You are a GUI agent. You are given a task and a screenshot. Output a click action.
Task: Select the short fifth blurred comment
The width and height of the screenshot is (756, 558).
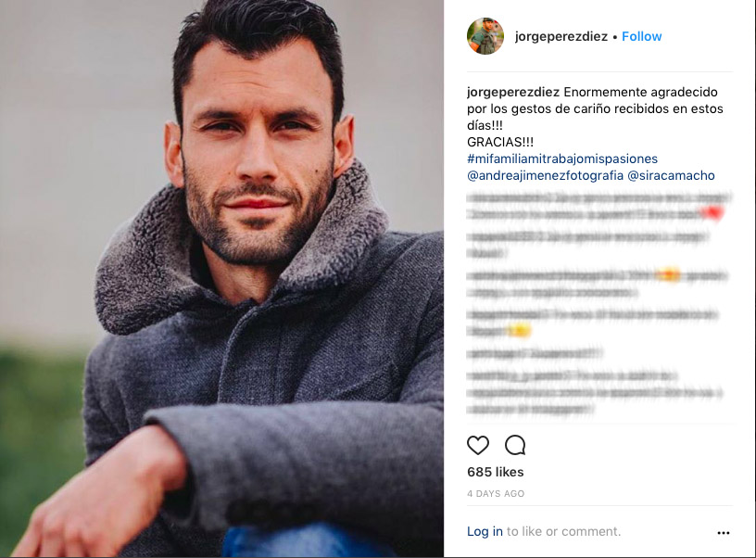(x=535, y=353)
